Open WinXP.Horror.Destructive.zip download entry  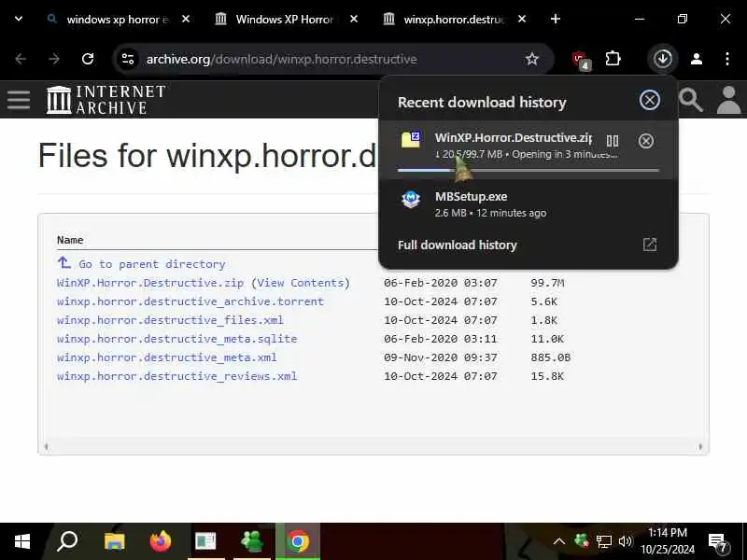tap(528, 150)
